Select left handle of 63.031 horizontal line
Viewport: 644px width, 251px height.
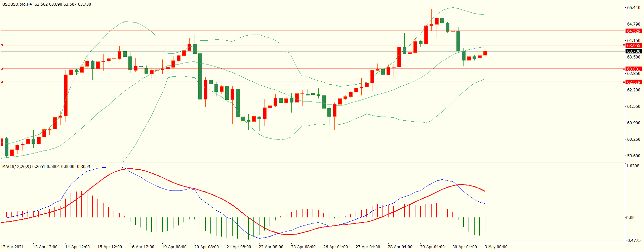point(2,69)
